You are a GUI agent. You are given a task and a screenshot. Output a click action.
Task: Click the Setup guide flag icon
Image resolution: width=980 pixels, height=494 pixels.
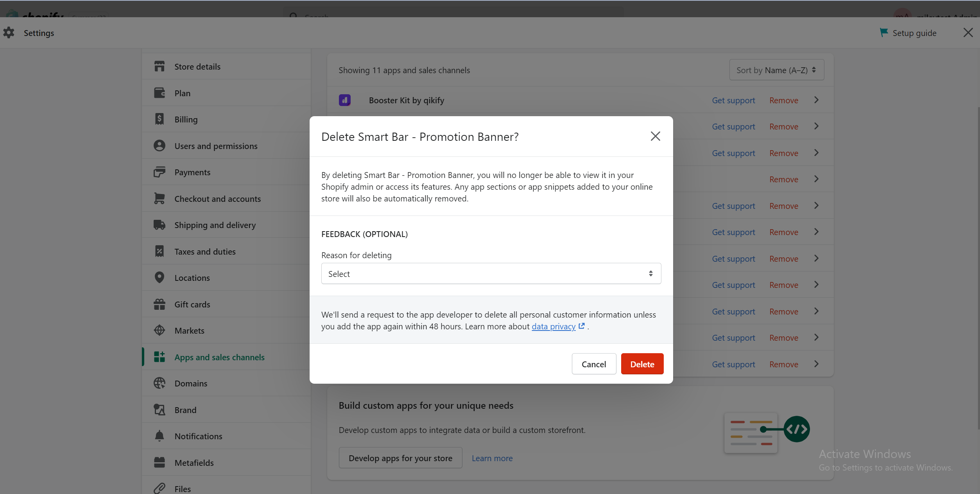pos(883,32)
